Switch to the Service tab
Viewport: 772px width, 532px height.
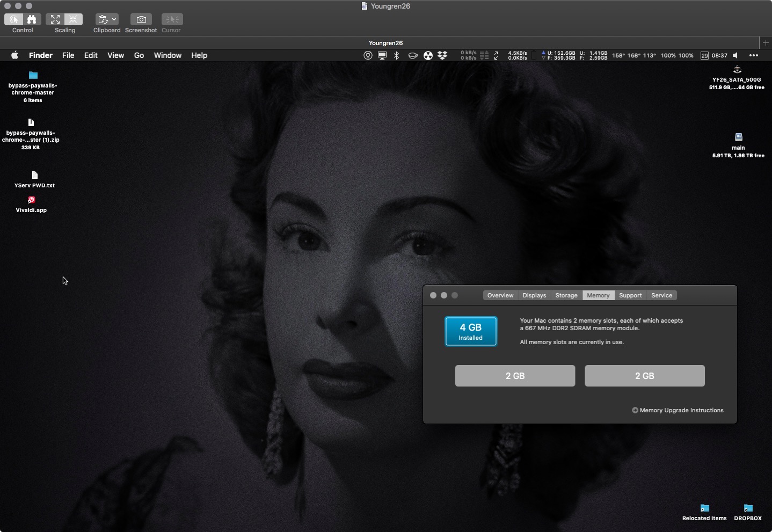coord(661,295)
